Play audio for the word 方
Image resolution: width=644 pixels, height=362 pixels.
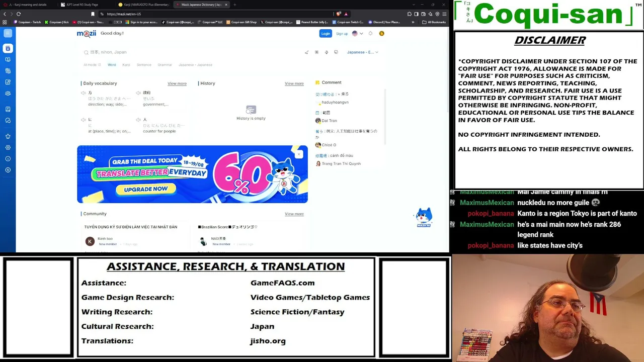[x=83, y=93]
